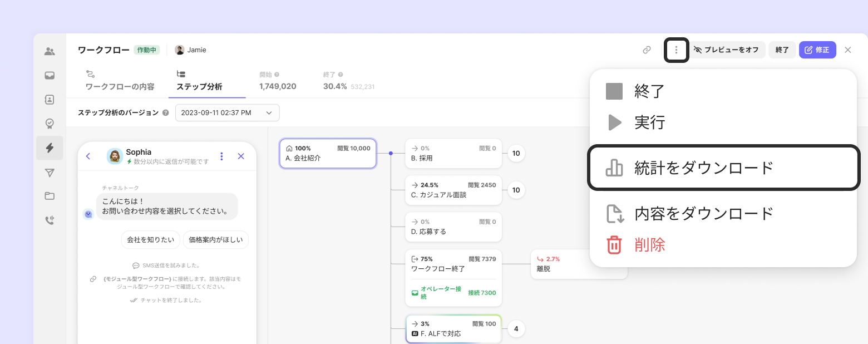Open the inbox icon in sidebar
This screenshot has width=868, height=344.
click(x=50, y=76)
